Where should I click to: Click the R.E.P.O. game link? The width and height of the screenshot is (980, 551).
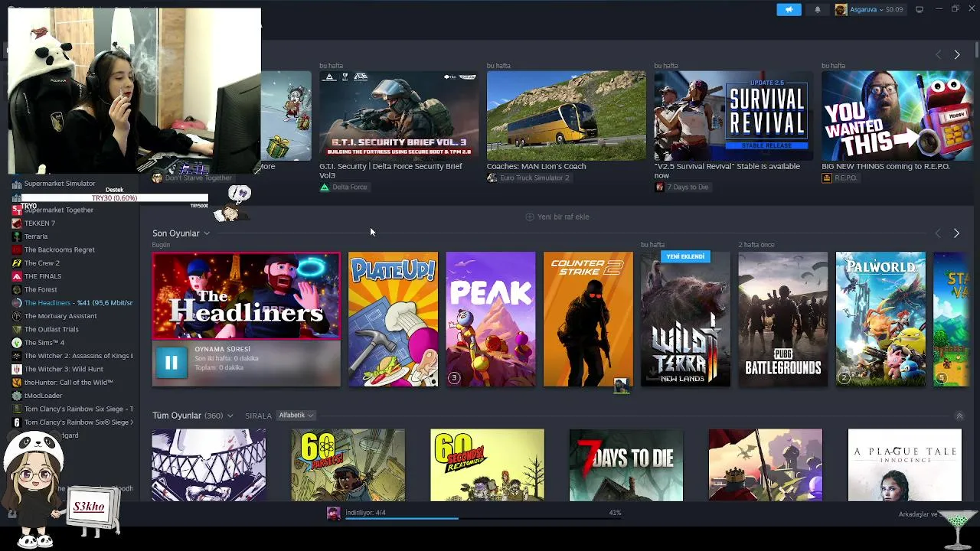point(839,178)
